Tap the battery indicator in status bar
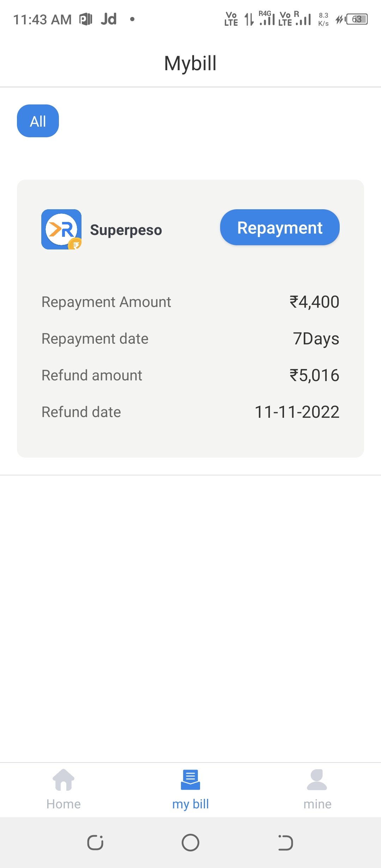Viewport: 381px width, 868px height. 357,19
